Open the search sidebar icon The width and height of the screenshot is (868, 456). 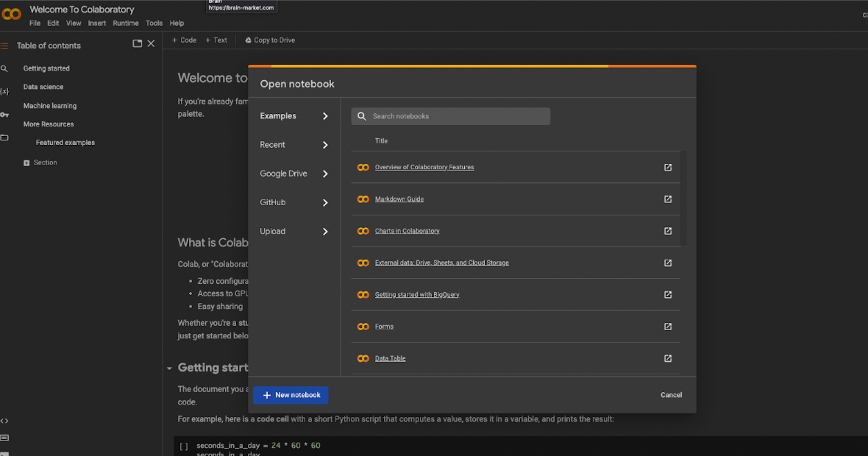click(4, 68)
